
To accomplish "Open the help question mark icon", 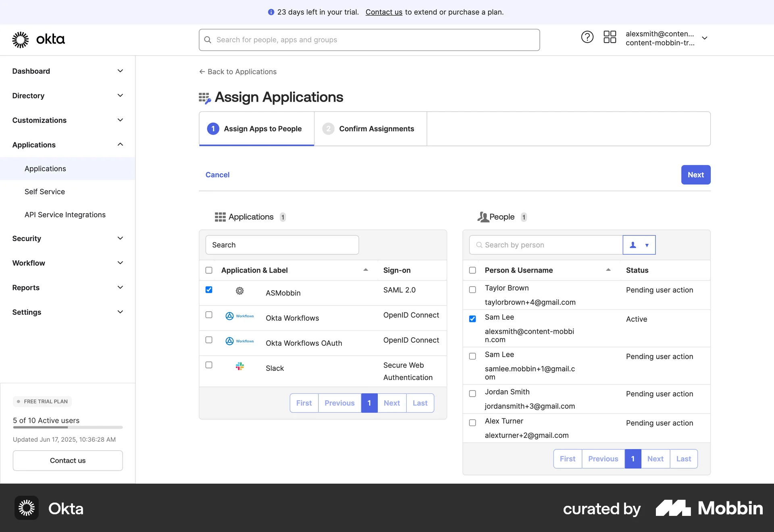I will click(587, 37).
